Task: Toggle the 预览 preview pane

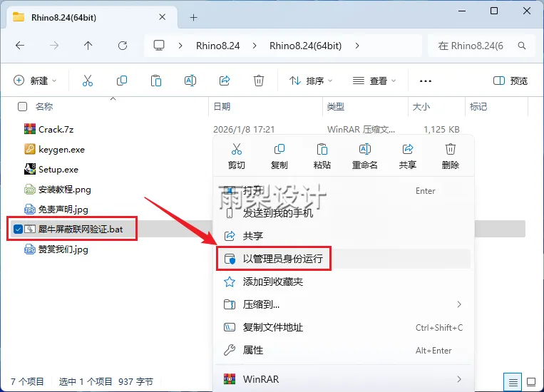Action: [510, 81]
